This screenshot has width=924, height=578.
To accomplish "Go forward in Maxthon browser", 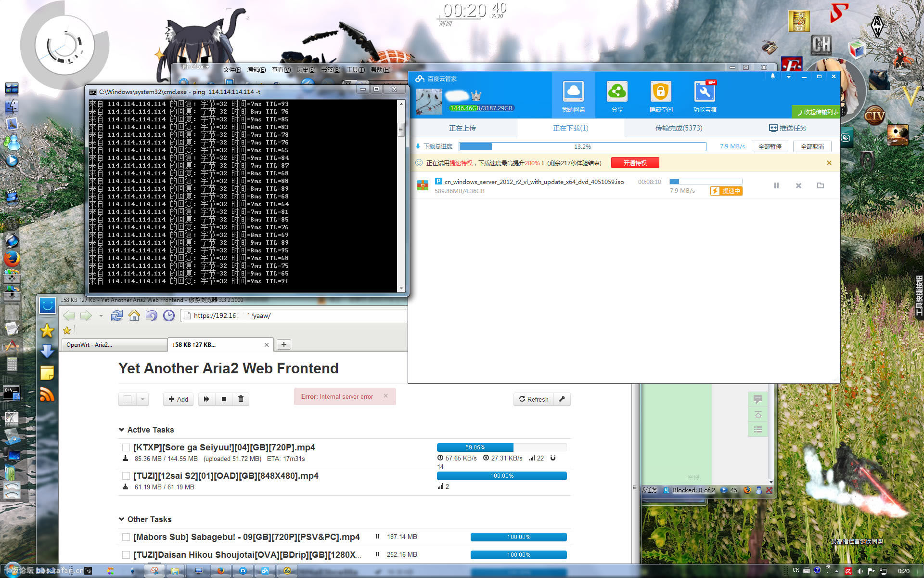I will (86, 315).
